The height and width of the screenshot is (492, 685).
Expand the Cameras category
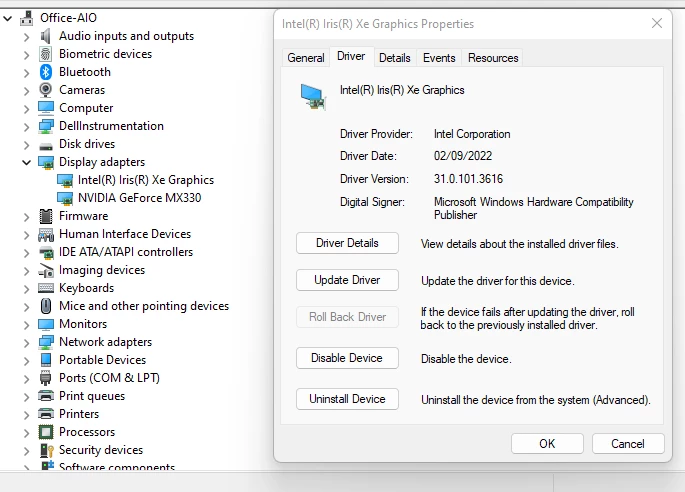pos(27,90)
